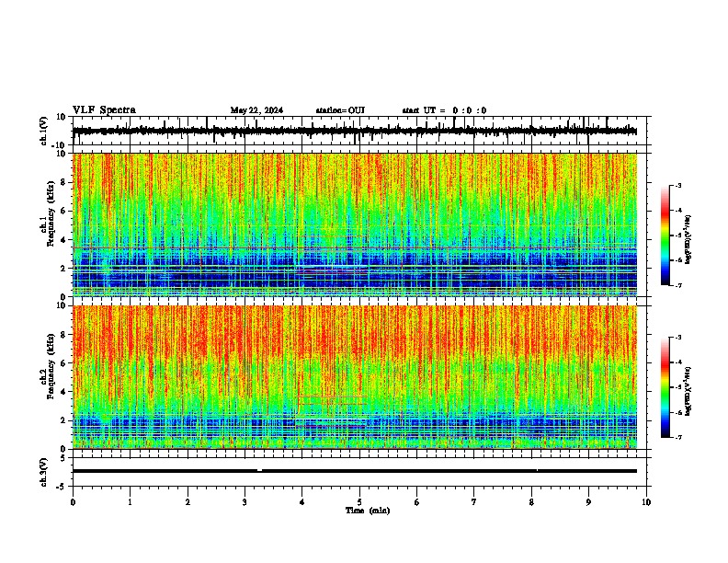Viewport: 728px width, 563px height.
Task: Click time axis tick label 2
Action: [188, 502]
